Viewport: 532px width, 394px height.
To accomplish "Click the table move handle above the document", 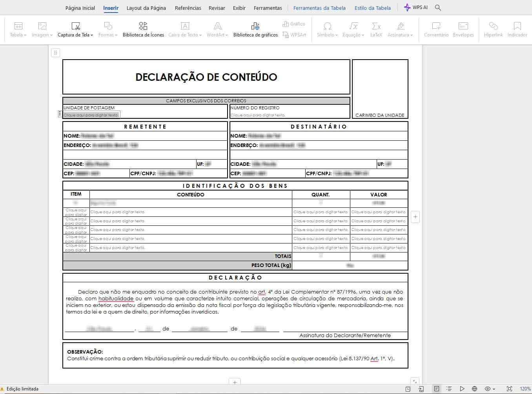I will [x=55, y=53].
